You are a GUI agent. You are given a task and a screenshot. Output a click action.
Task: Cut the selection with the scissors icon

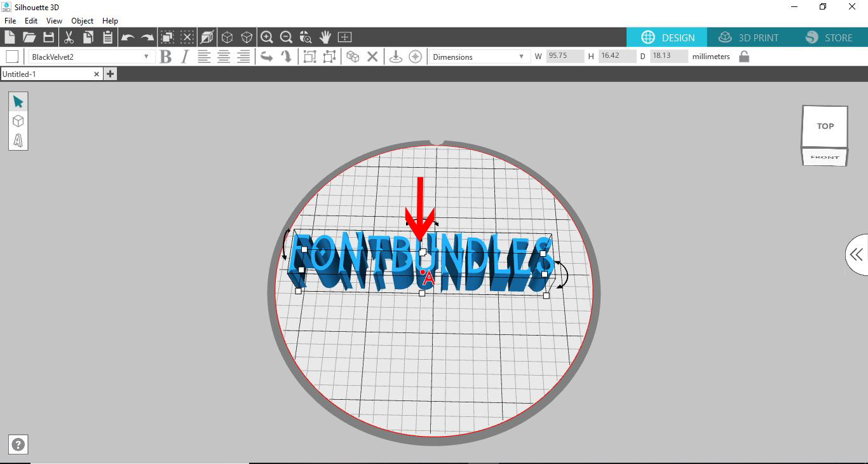pos(69,37)
